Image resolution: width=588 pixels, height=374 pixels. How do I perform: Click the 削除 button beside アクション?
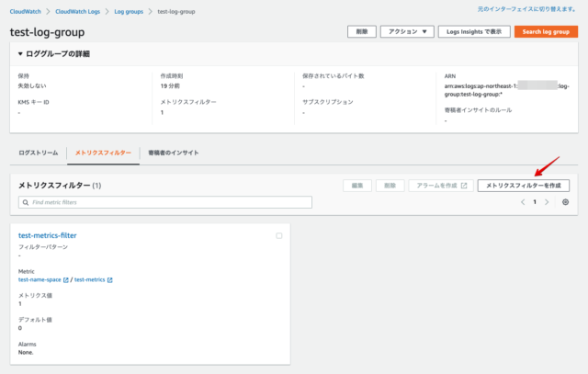pyautogui.click(x=361, y=31)
